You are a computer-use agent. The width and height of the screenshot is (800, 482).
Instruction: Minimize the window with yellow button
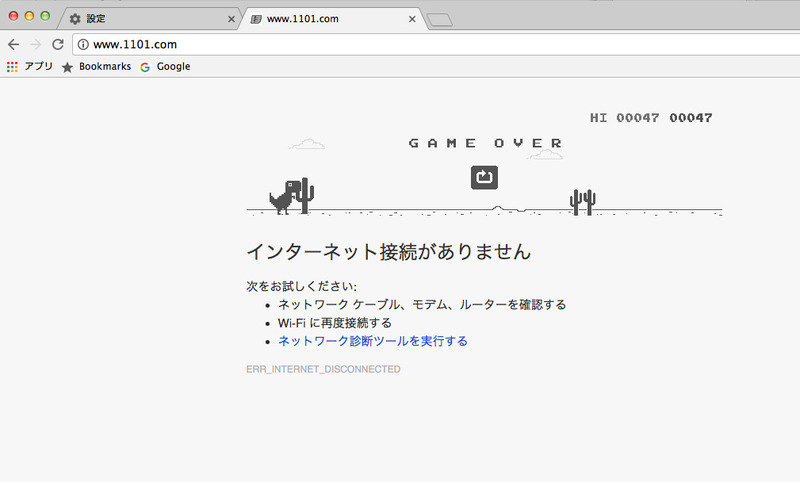tap(29, 16)
